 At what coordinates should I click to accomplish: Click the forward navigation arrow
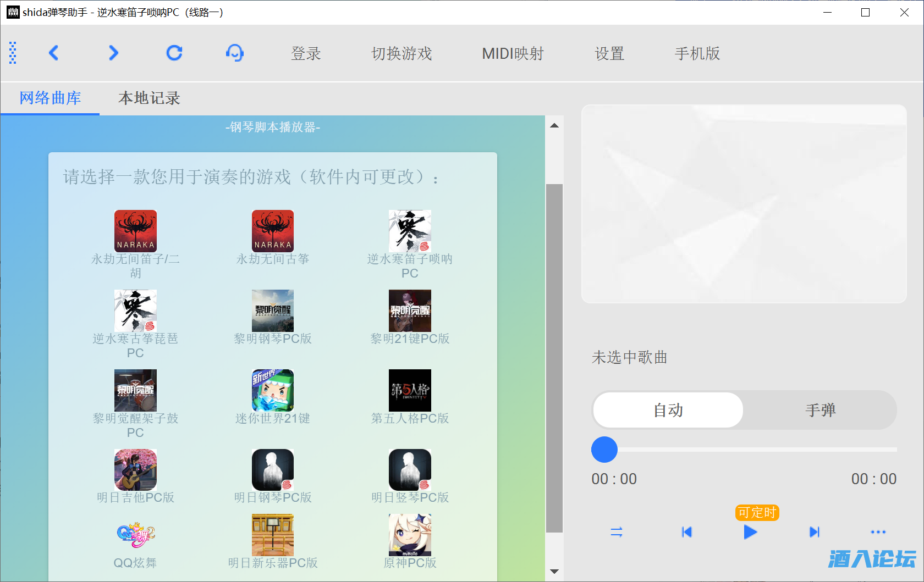click(113, 53)
